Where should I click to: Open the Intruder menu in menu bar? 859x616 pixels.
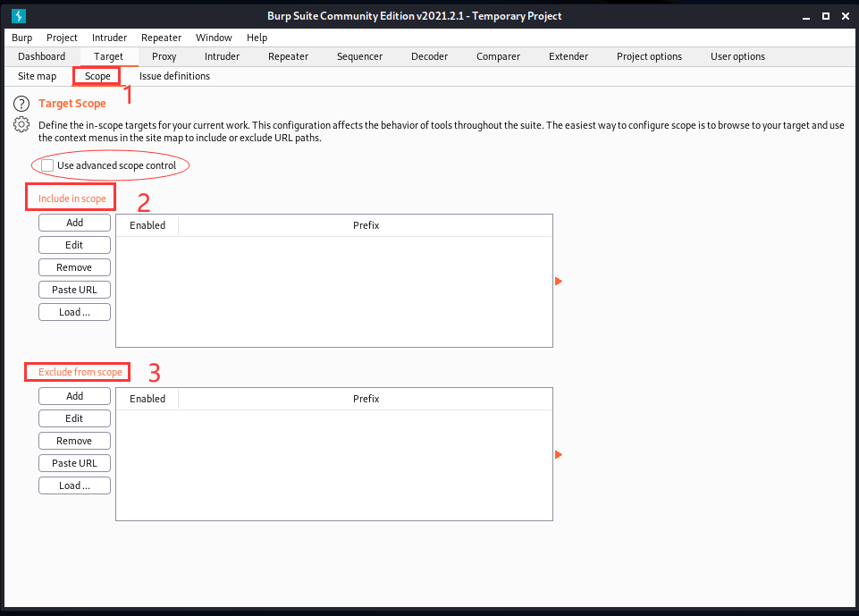[x=109, y=38]
